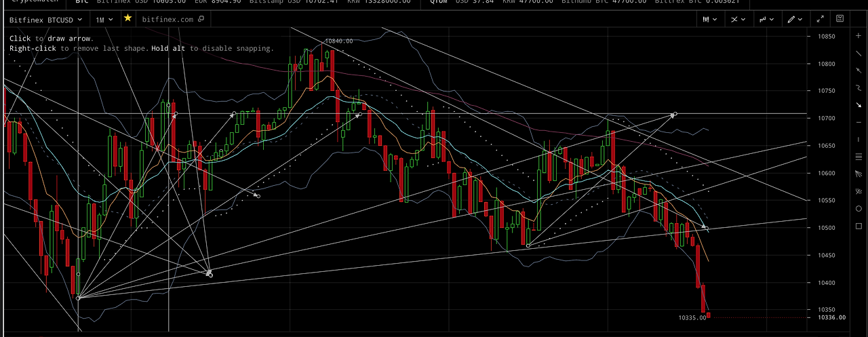
Task: Select the crosshair cursor tool
Action: click(x=859, y=34)
